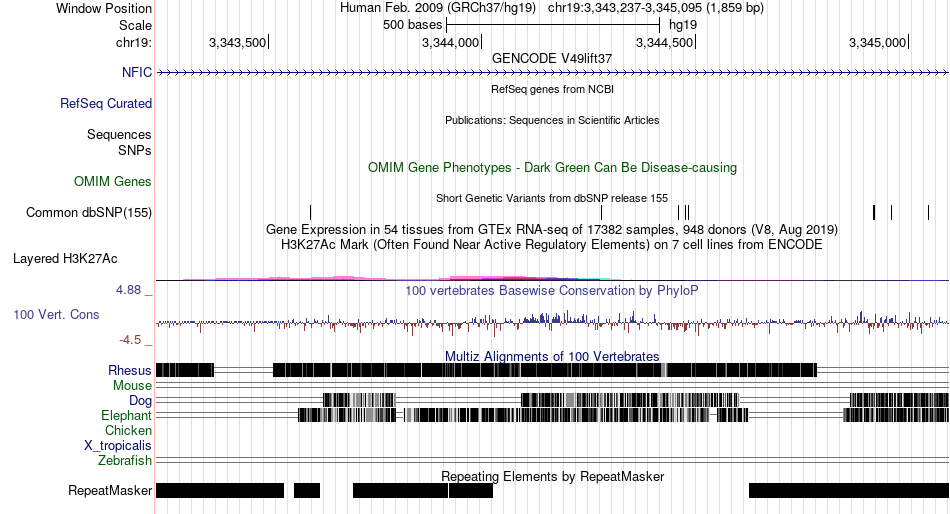
Task: Click the layered H3K27Ac signal graph
Action: coord(553,278)
